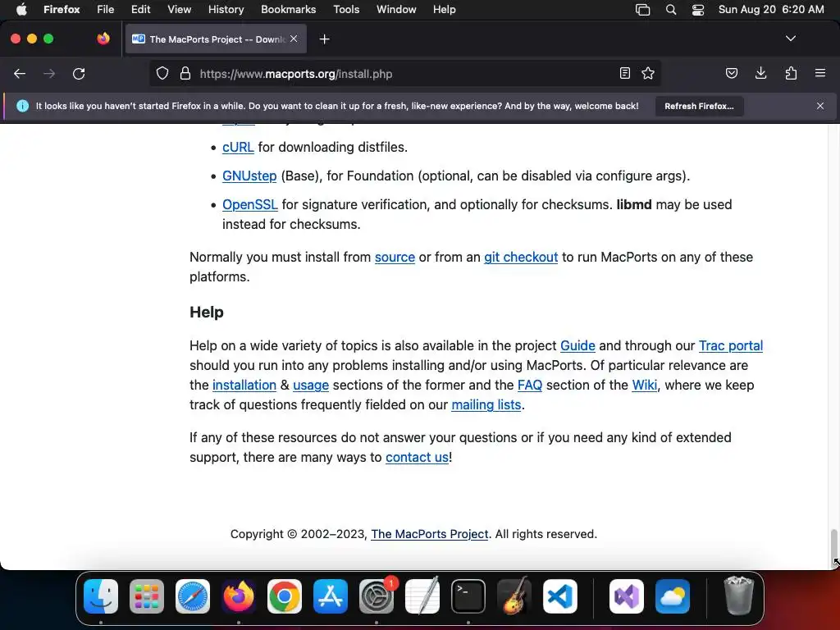This screenshot has height=630, width=840.
Task: Dismiss the Firefox refresh notification bar
Action: click(x=820, y=106)
